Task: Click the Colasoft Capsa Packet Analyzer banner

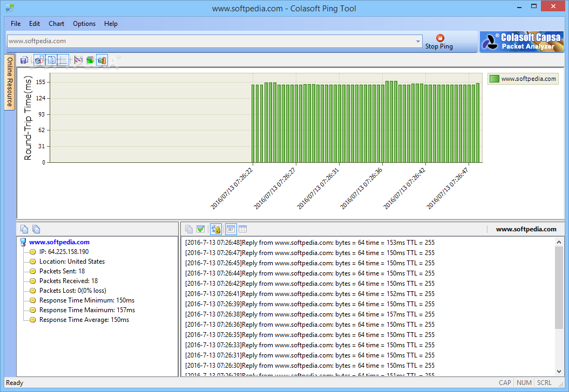Action: pyautogui.click(x=521, y=42)
